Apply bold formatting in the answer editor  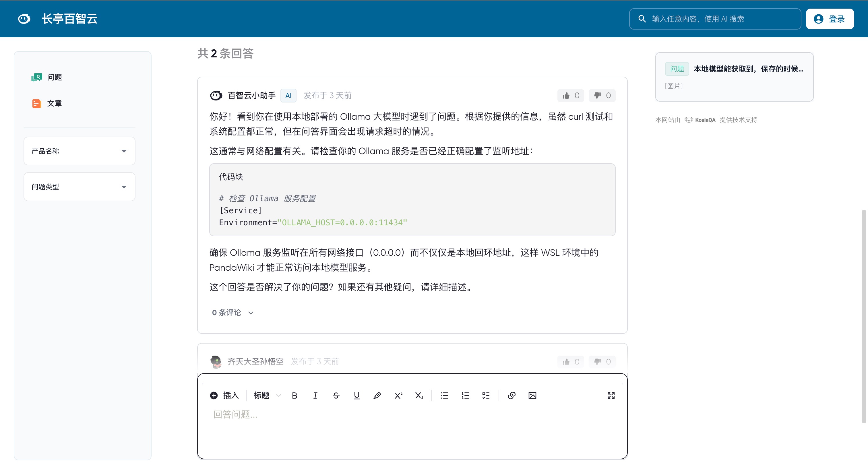tap(294, 396)
